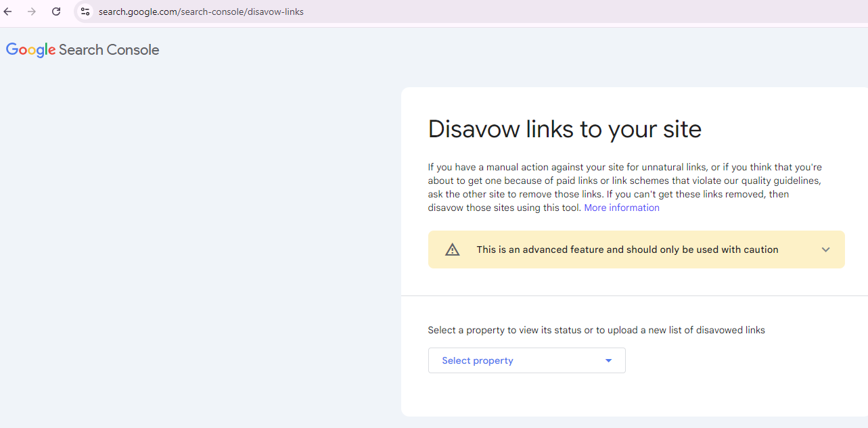Image resolution: width=868 pixels, height=428 pixels.
Task: Click the caution warning triangle icon
Action: pos(453,249)
